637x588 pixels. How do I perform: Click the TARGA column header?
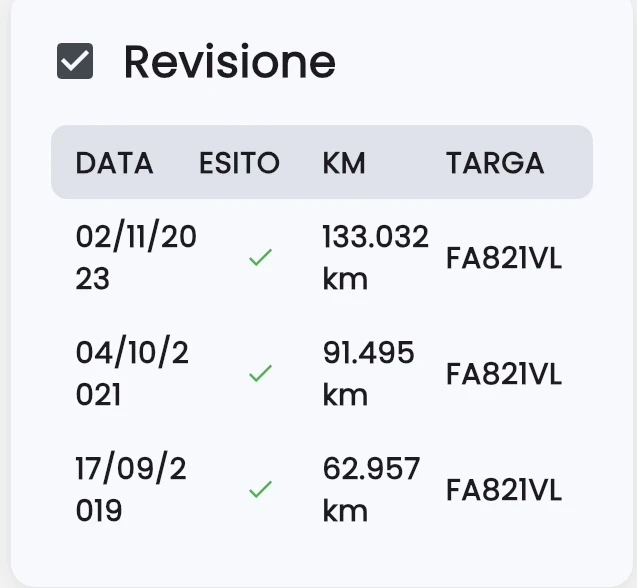(x=495, y=163)
